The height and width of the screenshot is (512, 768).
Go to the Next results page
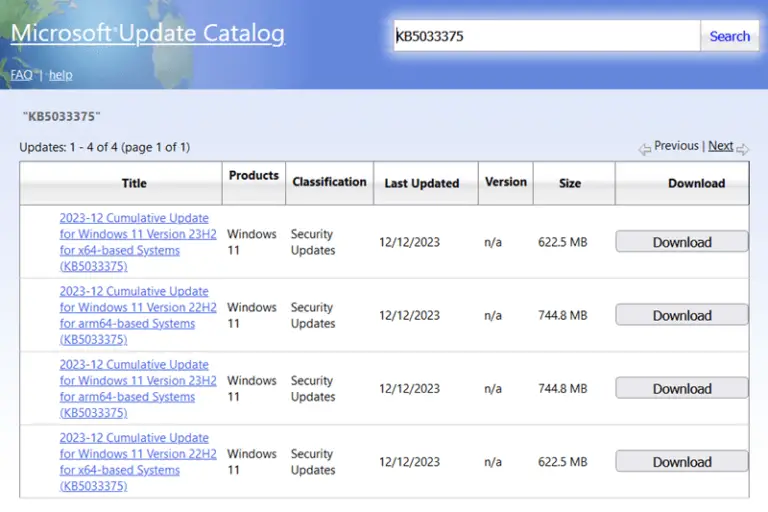[720, 146]
